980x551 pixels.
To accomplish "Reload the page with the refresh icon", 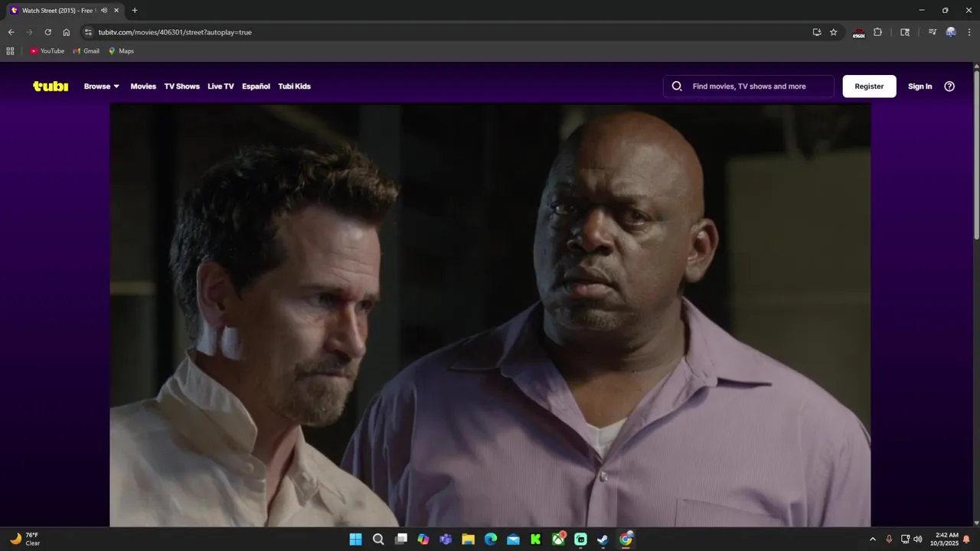I will [47, 32].
